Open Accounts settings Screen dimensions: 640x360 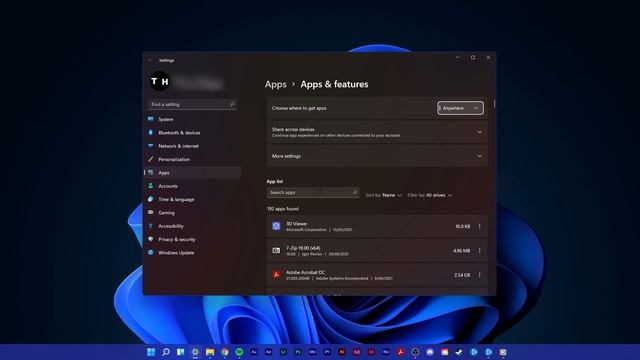coord(192,186)
